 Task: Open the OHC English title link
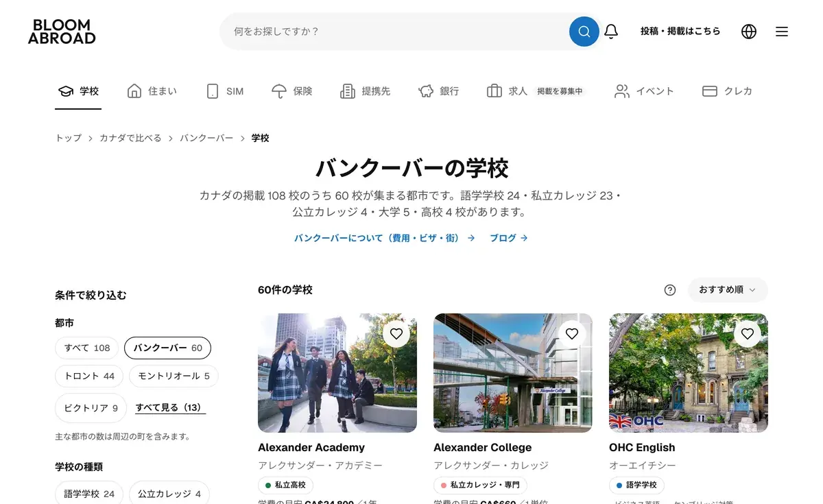click(642, 448)
